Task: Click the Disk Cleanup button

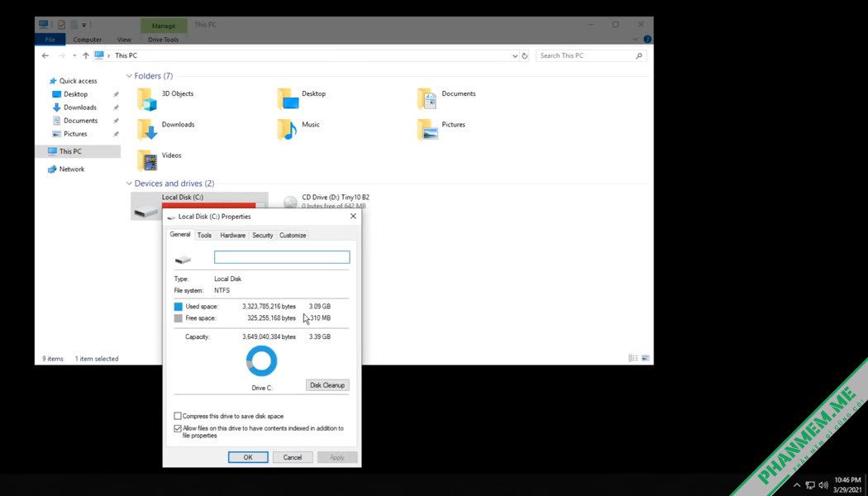Action: [327, 384]
